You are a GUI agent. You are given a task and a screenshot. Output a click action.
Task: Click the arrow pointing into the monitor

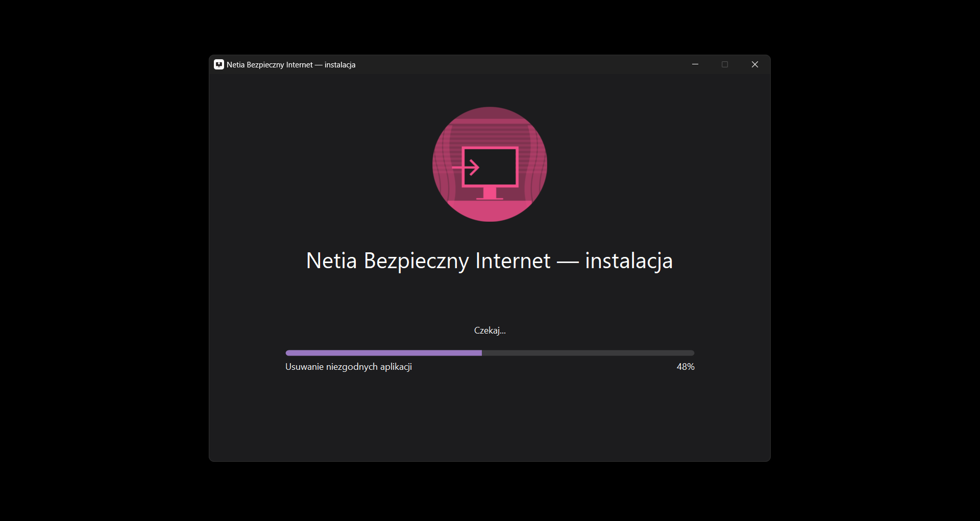tap(467, 167)
